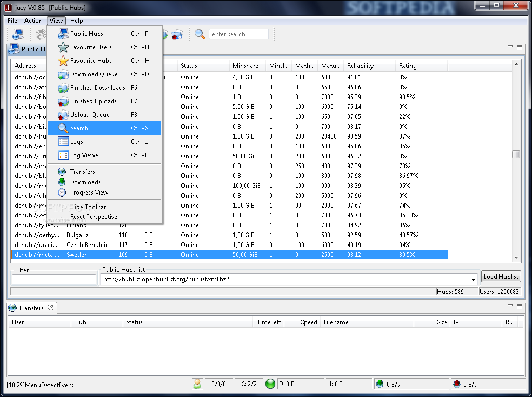Open Progress View
The image size is (532, 397).
coord(104,193)
